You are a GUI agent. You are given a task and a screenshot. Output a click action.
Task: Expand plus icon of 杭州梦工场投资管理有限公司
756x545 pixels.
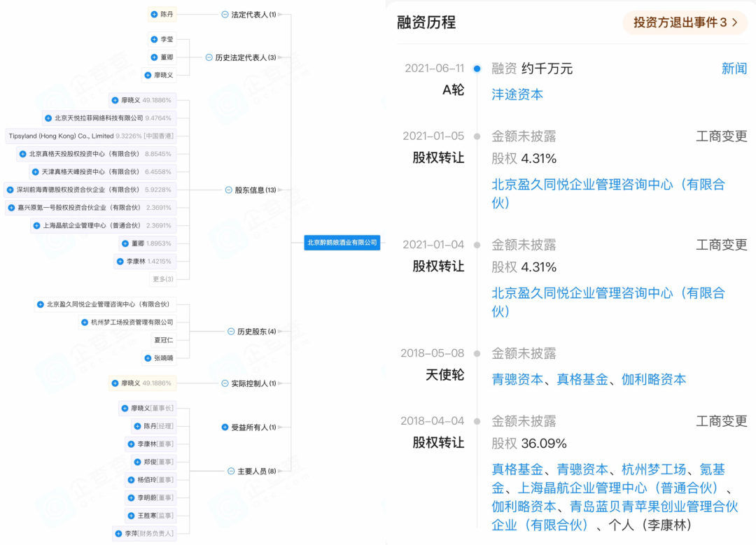point(85,323)
